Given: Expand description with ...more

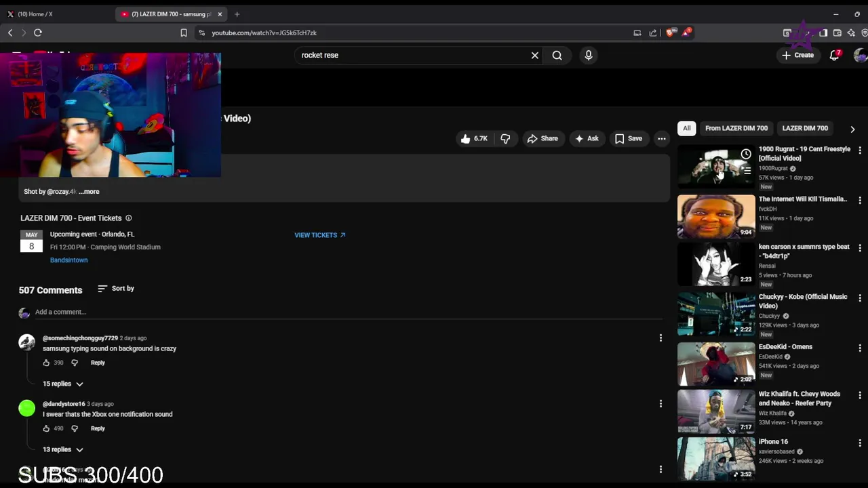Looking at the screenshot, I should pyautogui.click(x=89, y=192).
